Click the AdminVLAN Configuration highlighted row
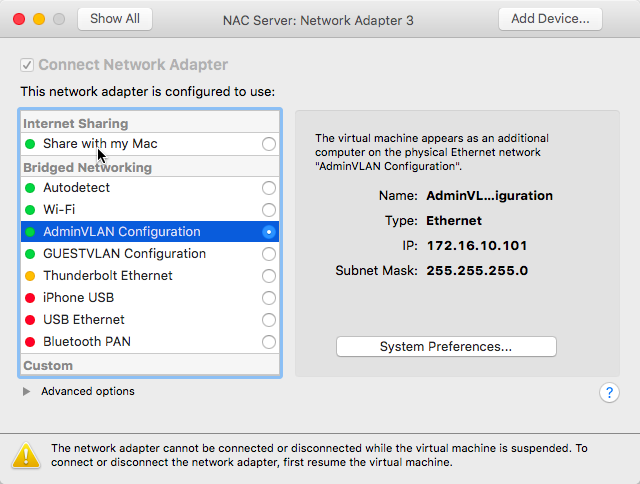 [x=150, y=232]
